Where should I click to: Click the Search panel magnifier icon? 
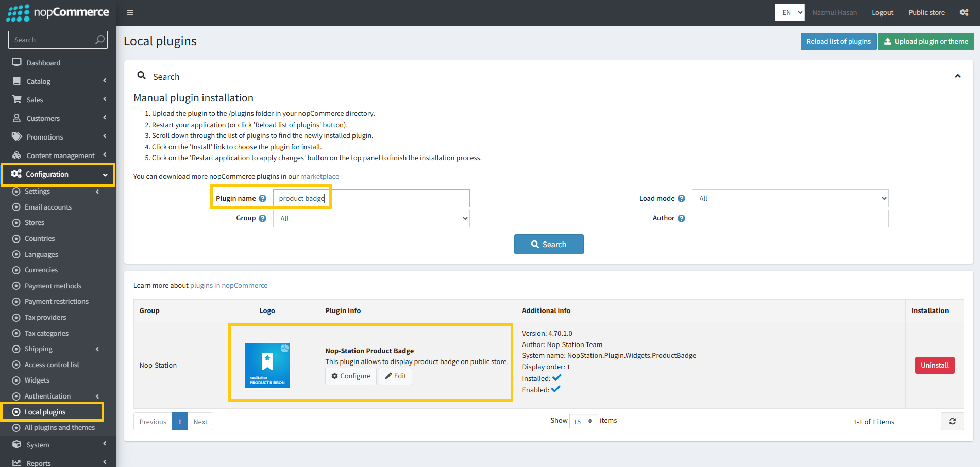click(x=141, y=76)
